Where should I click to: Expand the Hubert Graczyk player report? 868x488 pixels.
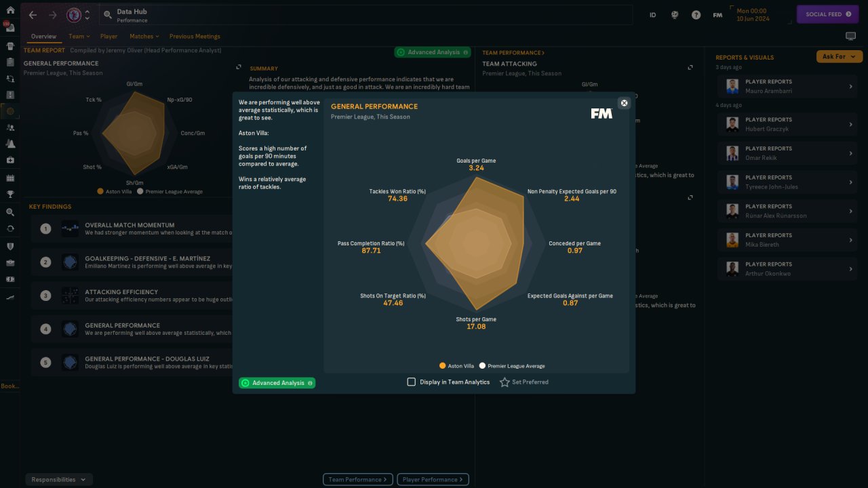coord(850,125)
